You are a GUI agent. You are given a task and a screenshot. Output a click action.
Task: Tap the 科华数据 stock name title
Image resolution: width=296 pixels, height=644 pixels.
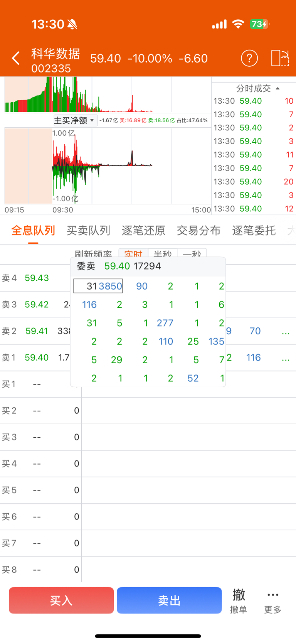click(55, 54)
